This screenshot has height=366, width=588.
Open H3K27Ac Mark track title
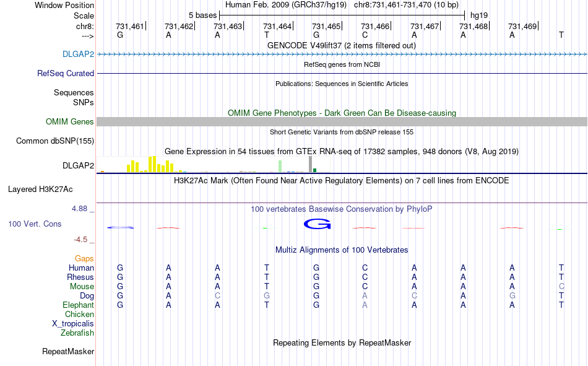pyautogui.click(x=342, y=181)
